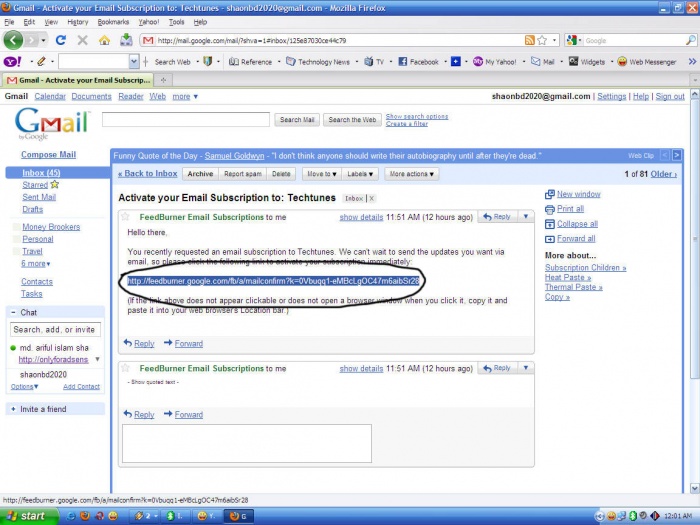This screenshot has height=525, width=700.
Task: Expand the 6 more labels list
Action: coord(36,264)
